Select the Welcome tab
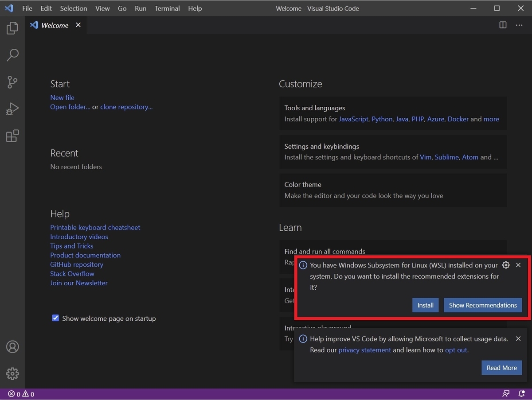The image size is (532, 400). pyautogui.click(x=55, y=25)
